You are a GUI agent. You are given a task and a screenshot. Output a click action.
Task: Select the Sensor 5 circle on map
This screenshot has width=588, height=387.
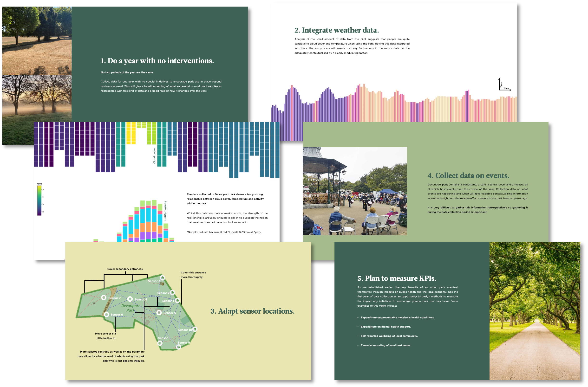[x=159, y=313]
